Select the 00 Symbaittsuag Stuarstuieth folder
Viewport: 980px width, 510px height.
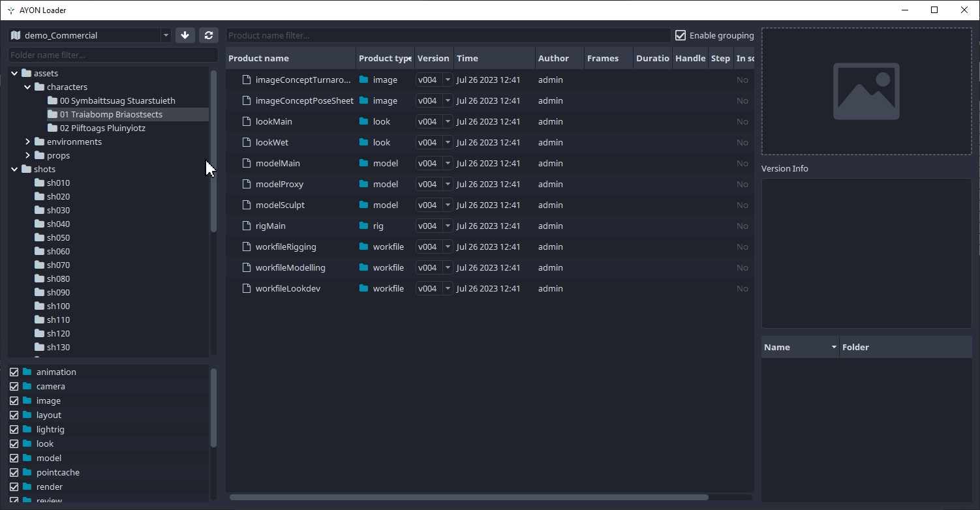coord(117,100)
